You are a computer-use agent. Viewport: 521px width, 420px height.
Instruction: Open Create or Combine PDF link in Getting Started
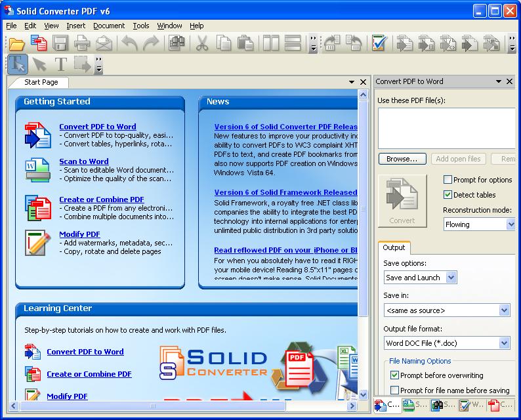click(102, 199)
